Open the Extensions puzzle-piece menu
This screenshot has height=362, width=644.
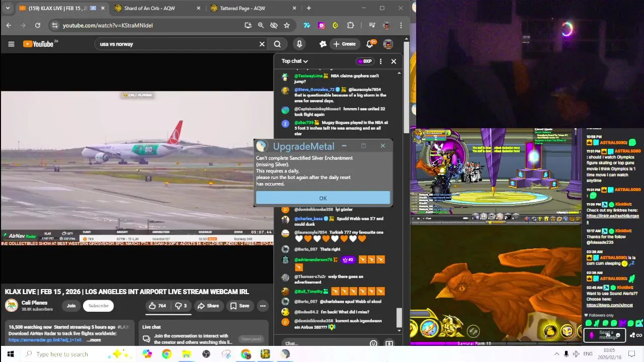click(351, 25)
